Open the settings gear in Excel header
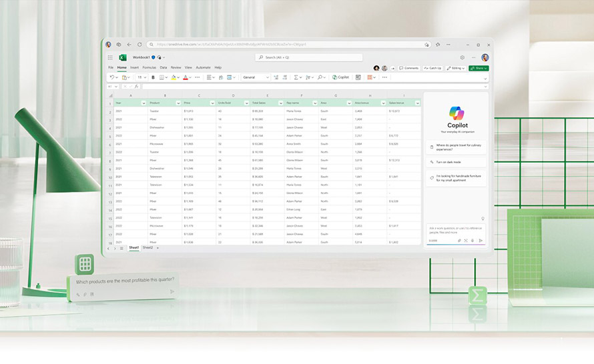The height and width of the screenshot is (364, 594). click(x=462, y=57)
